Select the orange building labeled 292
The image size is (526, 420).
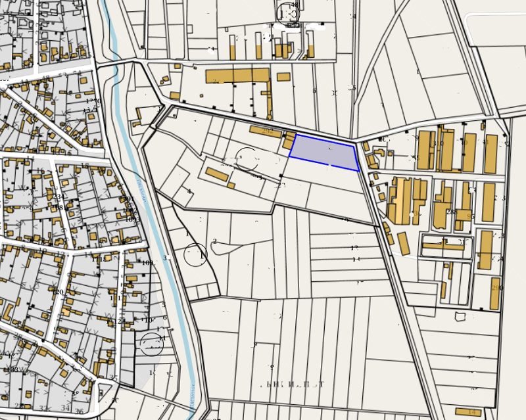click(x=264, y=131)
